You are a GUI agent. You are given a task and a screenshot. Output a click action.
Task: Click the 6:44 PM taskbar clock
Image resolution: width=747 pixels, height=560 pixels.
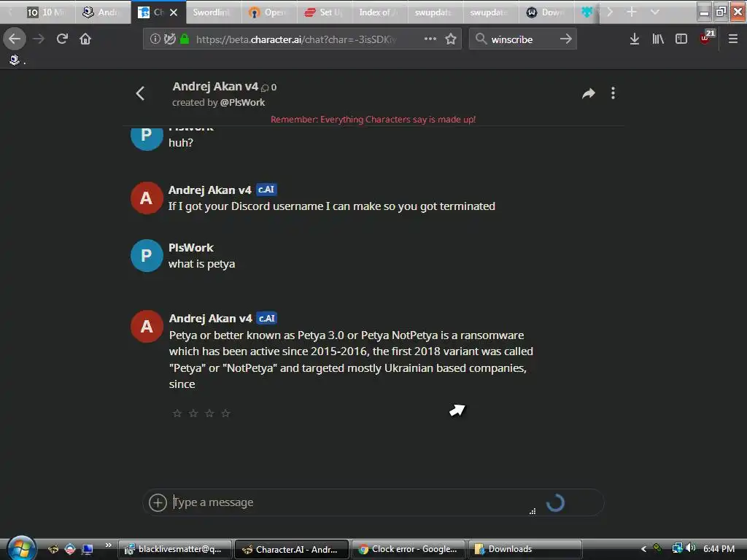(719, 549)
